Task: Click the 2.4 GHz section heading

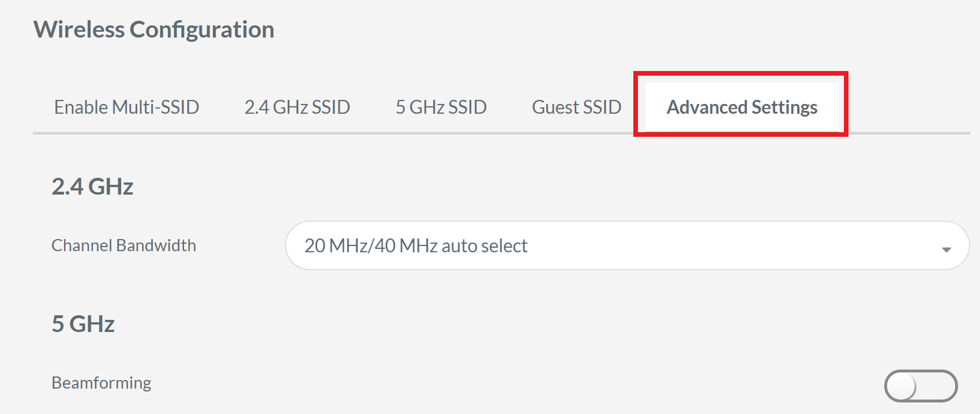Action: (x=92, y=186)
